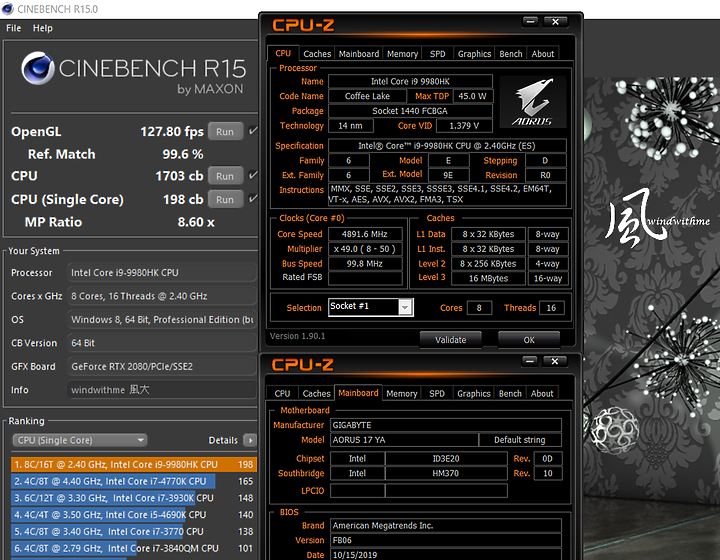Minimize the lower CPU-Z window
Screen dimensions: 720x560
529,361
